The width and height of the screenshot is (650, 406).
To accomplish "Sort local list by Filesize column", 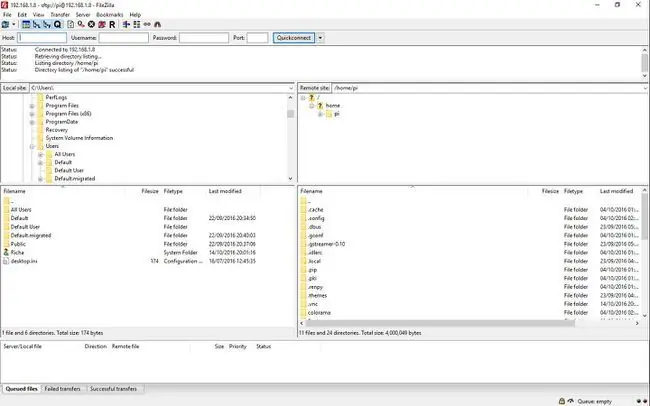I will point(143,191).
